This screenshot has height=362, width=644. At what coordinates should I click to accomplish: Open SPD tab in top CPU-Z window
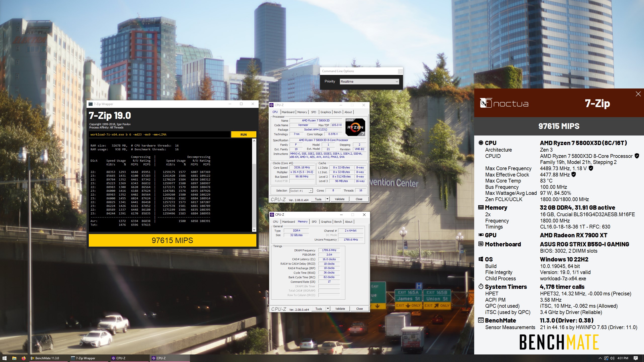[313, 112]
